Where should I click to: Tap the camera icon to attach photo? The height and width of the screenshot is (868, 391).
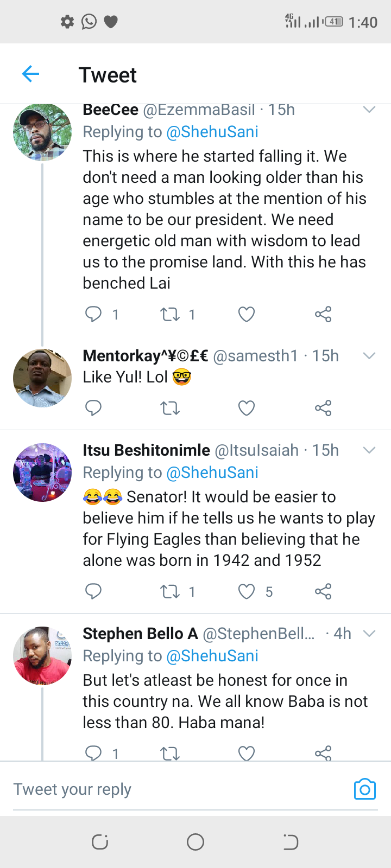(364, 789)
